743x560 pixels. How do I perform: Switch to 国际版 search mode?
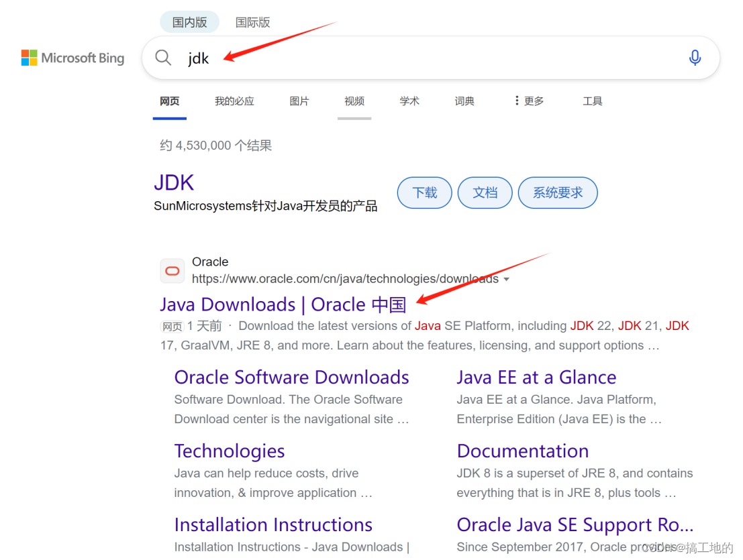(252, 22)
